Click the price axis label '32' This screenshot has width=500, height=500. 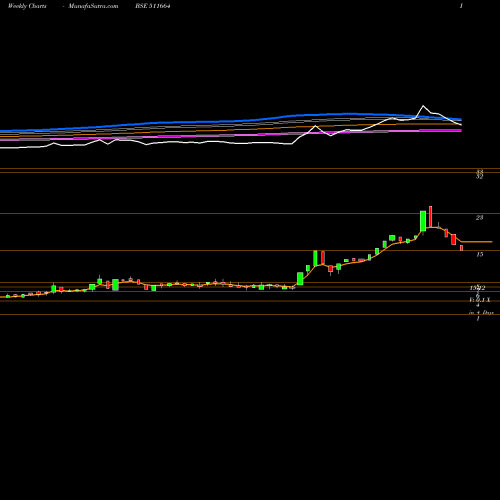pyautogui.click(x=479, y=177)
